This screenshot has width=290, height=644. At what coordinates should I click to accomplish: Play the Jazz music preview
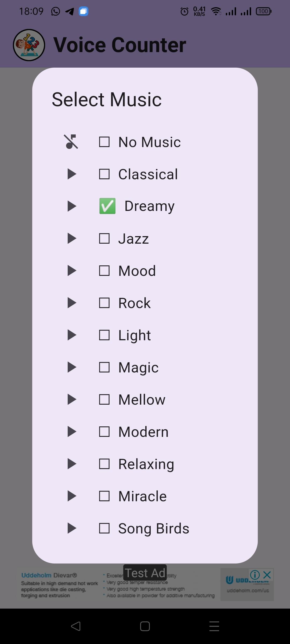[x=72, y=239]
